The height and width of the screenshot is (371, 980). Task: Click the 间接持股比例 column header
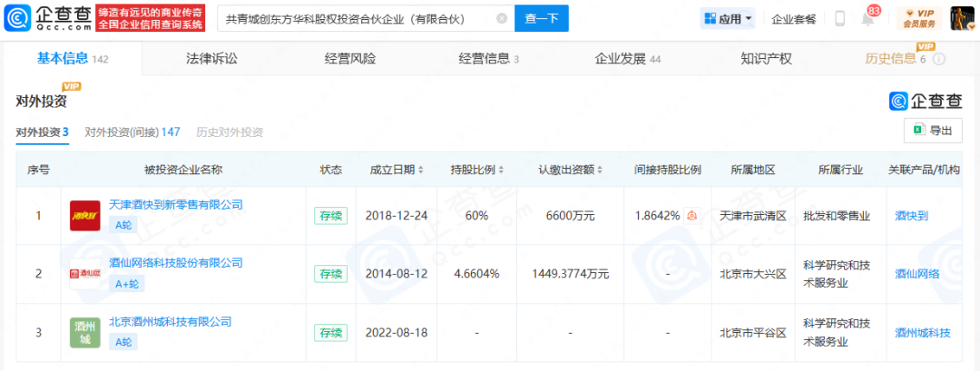(668, 170)
